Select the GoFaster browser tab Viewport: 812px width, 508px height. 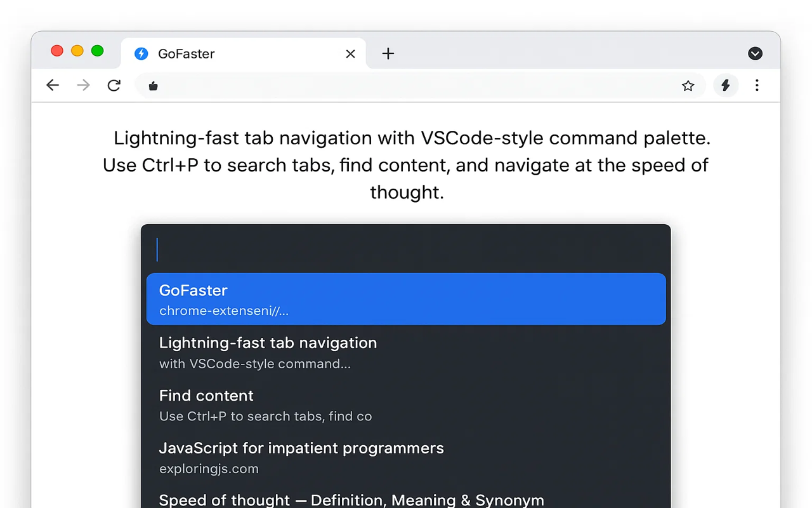tap(243, 54)
